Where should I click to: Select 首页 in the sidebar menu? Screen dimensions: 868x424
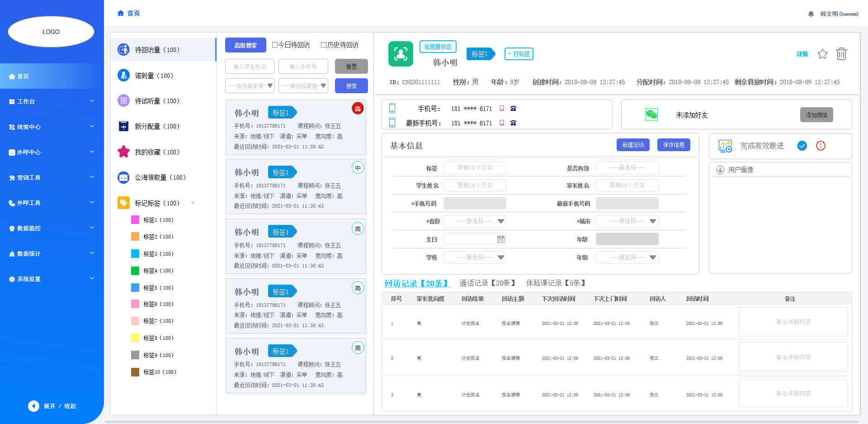click(52, 76)
